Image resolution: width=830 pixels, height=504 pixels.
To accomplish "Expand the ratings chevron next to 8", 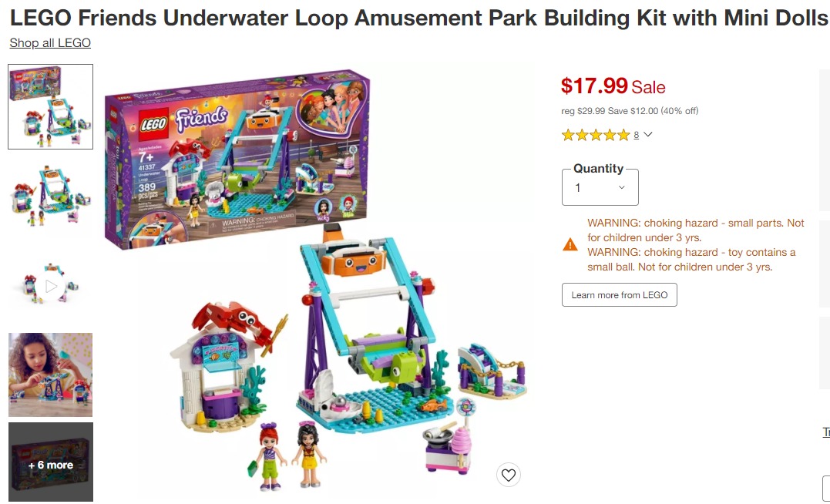I will [648, 134].
